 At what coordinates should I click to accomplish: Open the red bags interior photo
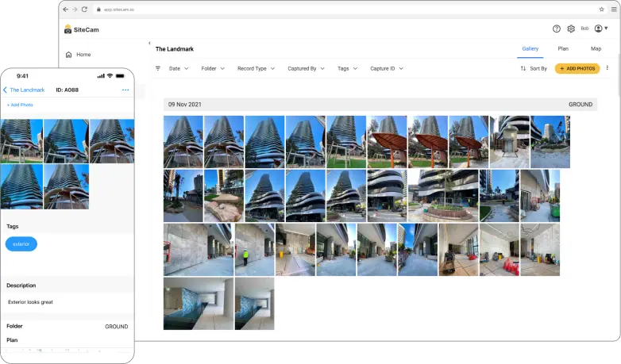499,250
